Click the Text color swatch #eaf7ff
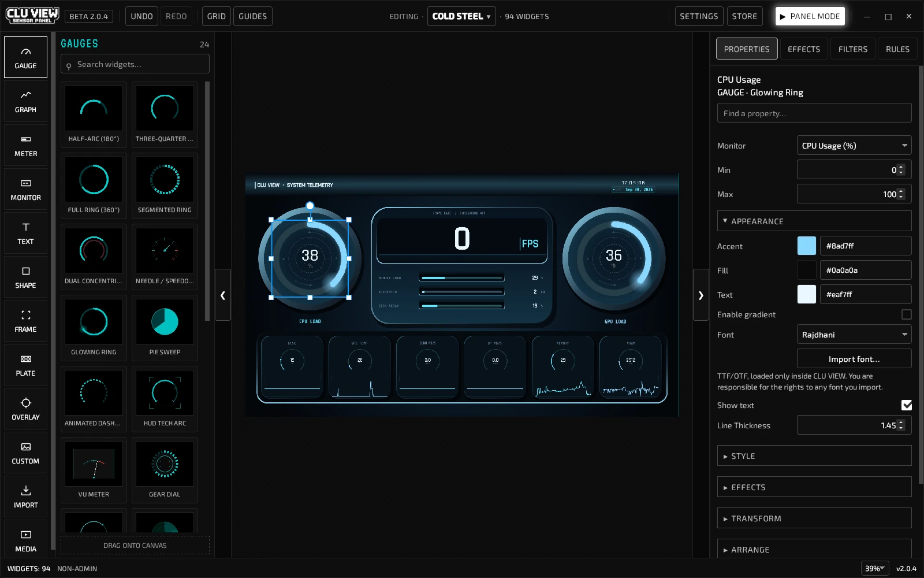Viewport: 924px width, 578px height. pos(807,294)
